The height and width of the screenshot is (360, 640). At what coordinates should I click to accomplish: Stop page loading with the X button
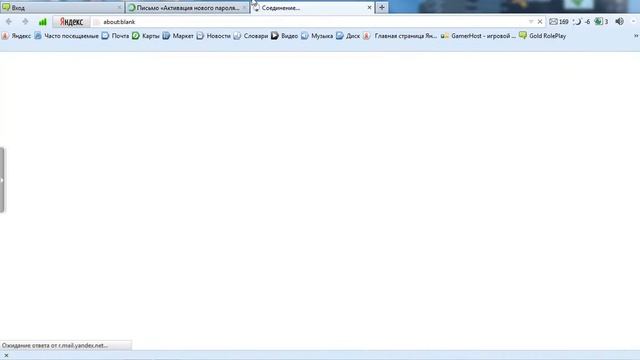[540, 22]
